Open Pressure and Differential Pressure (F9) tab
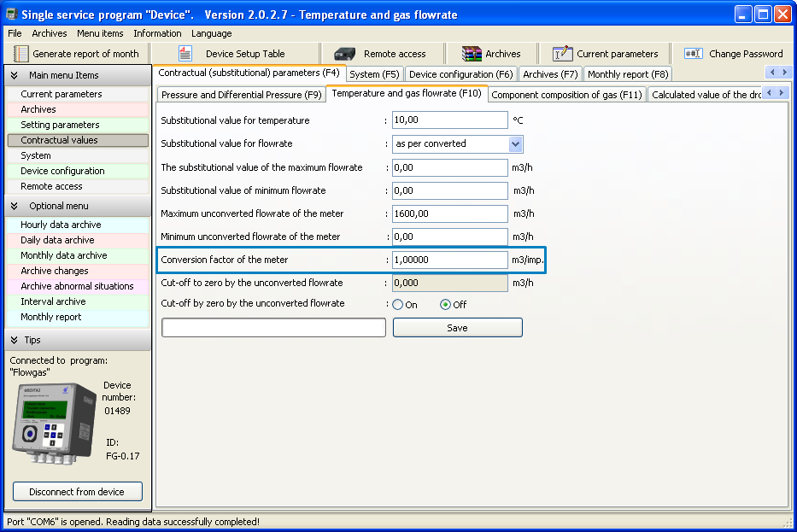The image size is (797, 532). click(242, 95)
